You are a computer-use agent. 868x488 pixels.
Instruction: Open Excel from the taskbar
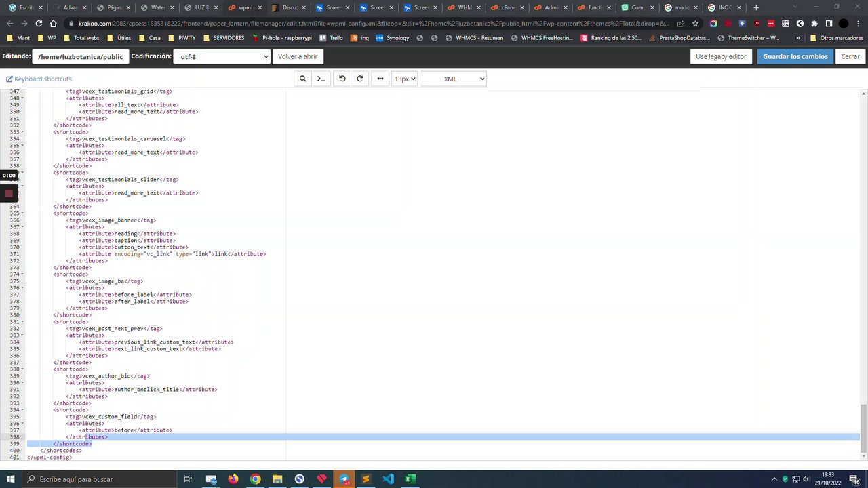click(410, 479)
